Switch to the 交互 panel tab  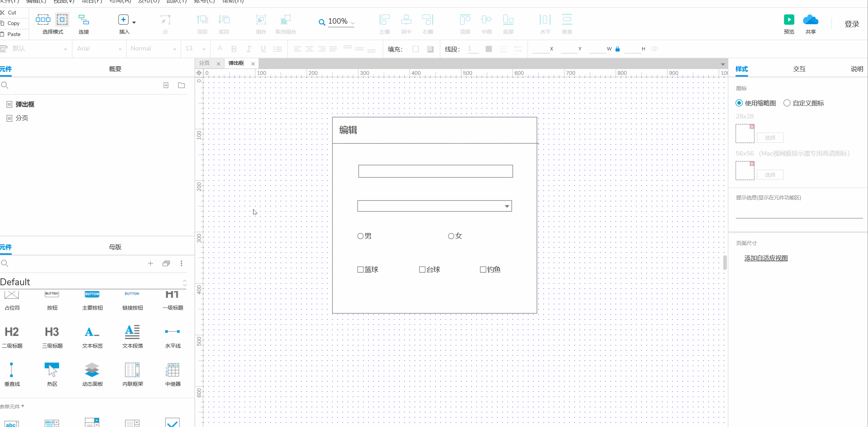(x=799, y=69)
